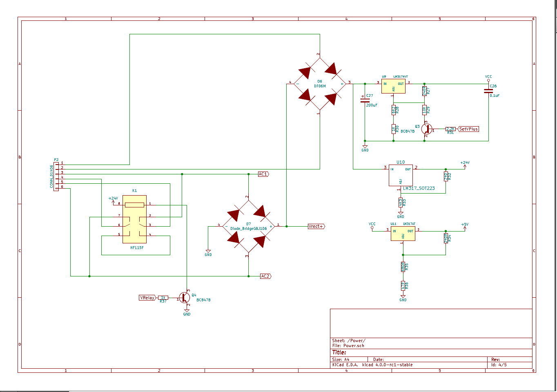
Task: Select resistor R28 6K2
Action: 394,110
